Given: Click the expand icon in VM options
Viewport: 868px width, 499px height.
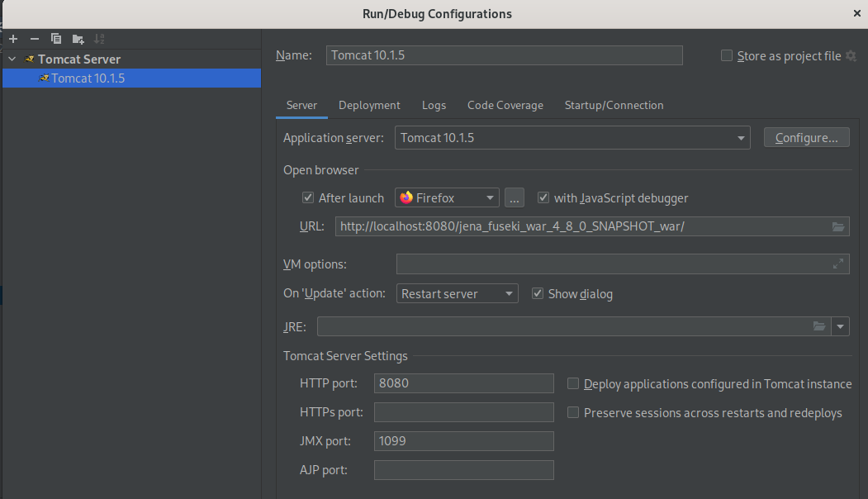Looking at the screenshot, I should (x=838, y=264).
